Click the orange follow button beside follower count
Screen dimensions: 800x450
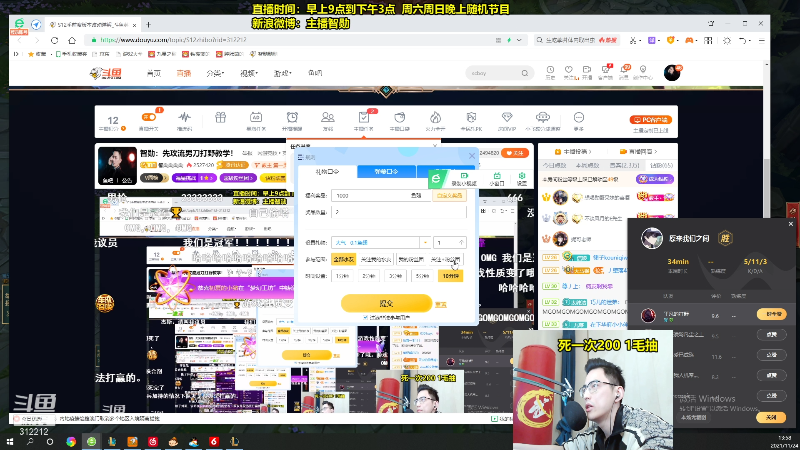pos(515,153)
